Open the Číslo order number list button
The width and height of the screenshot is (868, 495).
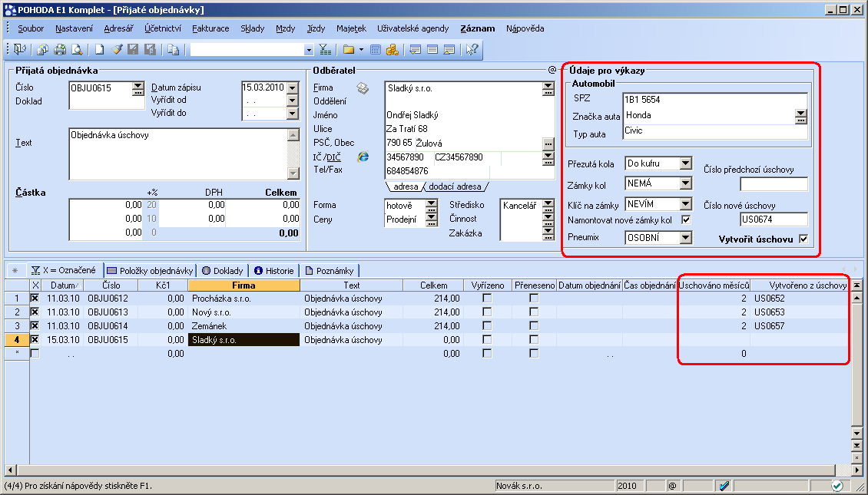[137, 88]
